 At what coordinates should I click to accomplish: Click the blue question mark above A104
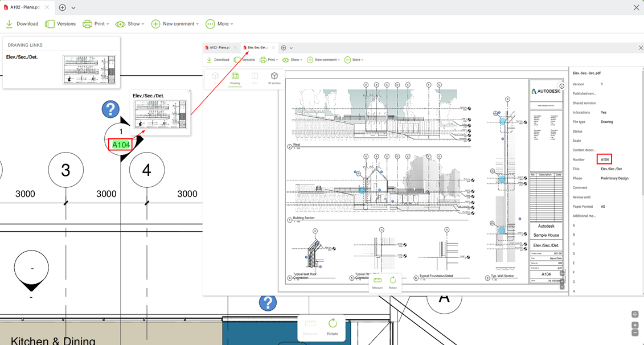110,109
